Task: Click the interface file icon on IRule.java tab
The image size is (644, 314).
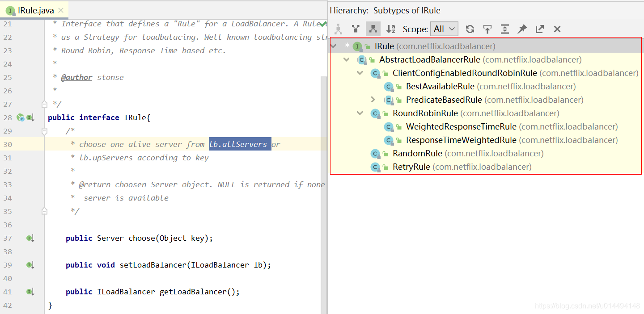Action: pos(10,10)
